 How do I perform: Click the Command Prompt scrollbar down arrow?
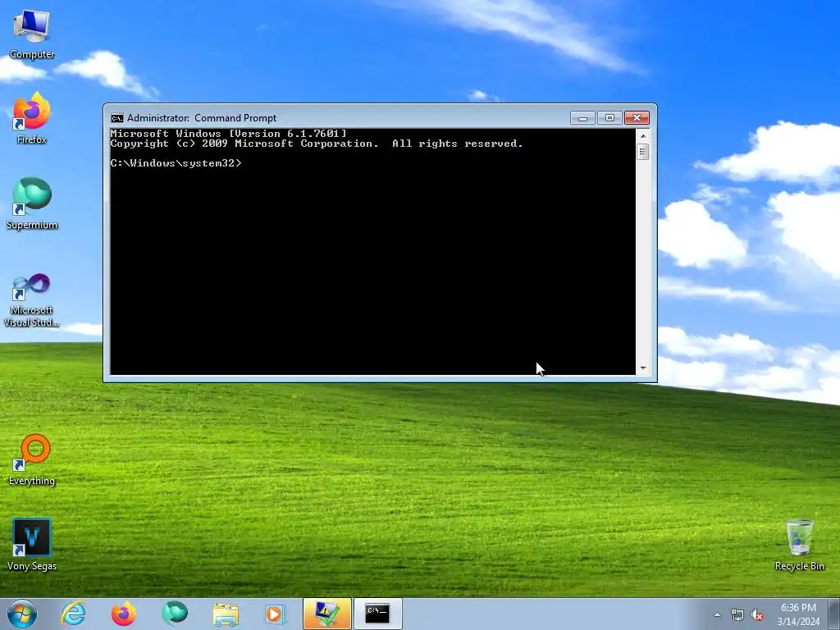click(643, 368)
